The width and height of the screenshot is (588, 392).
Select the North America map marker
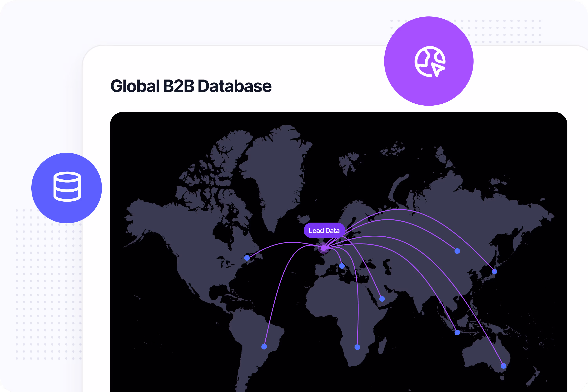click(x=247, y=258)
